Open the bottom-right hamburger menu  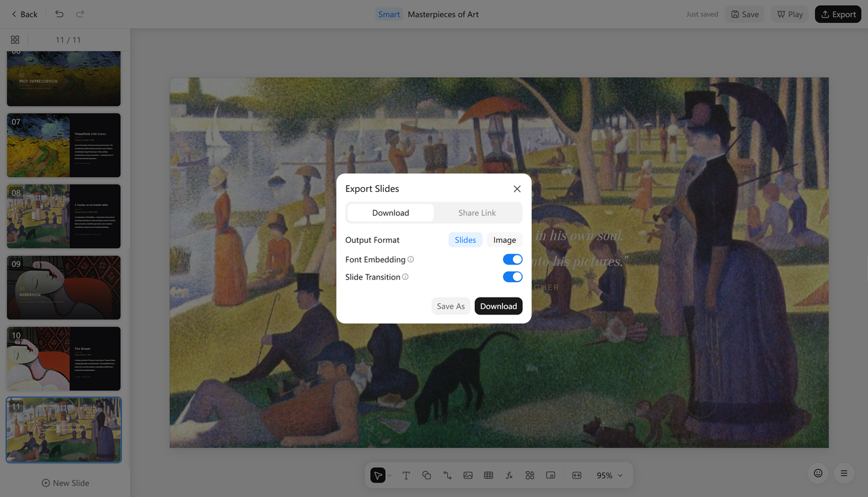[x=844, y=473]
